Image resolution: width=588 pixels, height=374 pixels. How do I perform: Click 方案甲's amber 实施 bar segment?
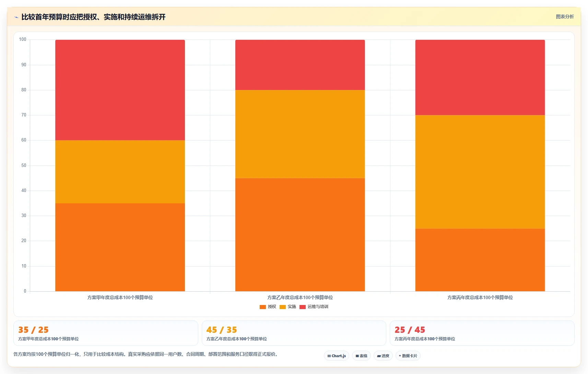[120, 172]
